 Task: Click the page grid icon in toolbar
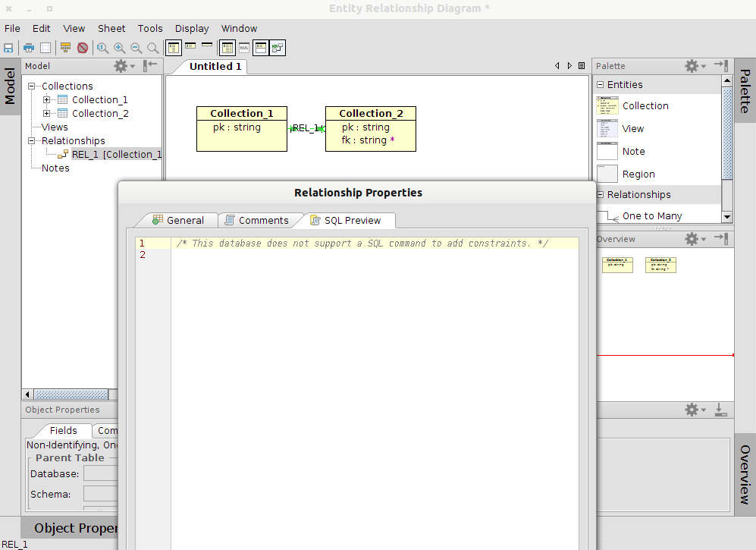45,48
